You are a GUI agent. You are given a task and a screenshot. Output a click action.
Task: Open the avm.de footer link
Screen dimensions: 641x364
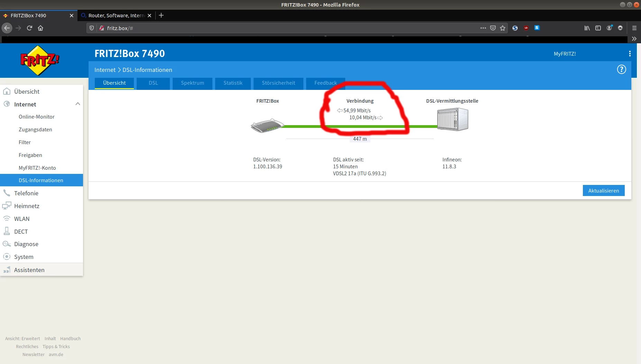56,355
